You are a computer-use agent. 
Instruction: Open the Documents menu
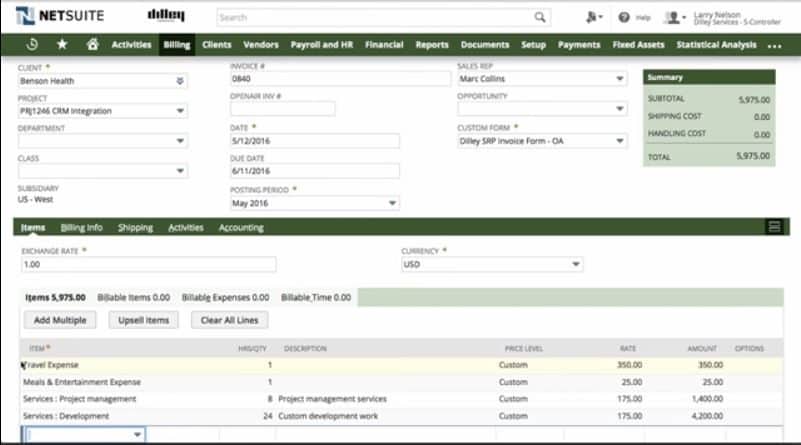[485, 45]
